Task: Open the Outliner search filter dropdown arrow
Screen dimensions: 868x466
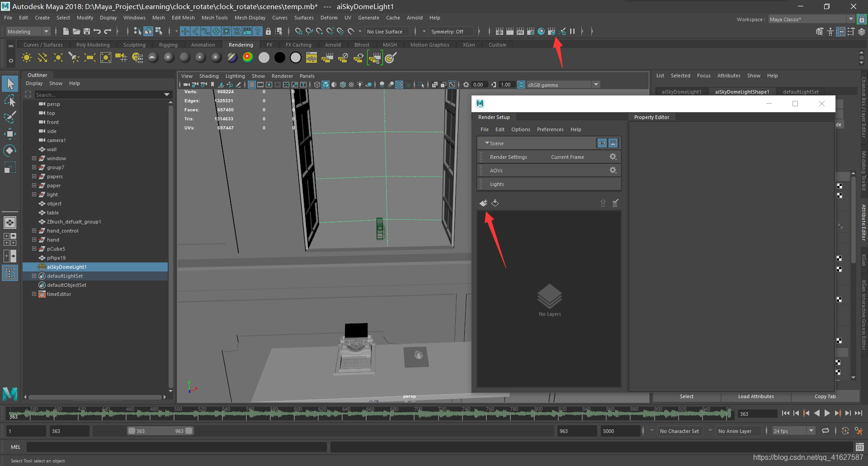Action: tap(167, 95)
